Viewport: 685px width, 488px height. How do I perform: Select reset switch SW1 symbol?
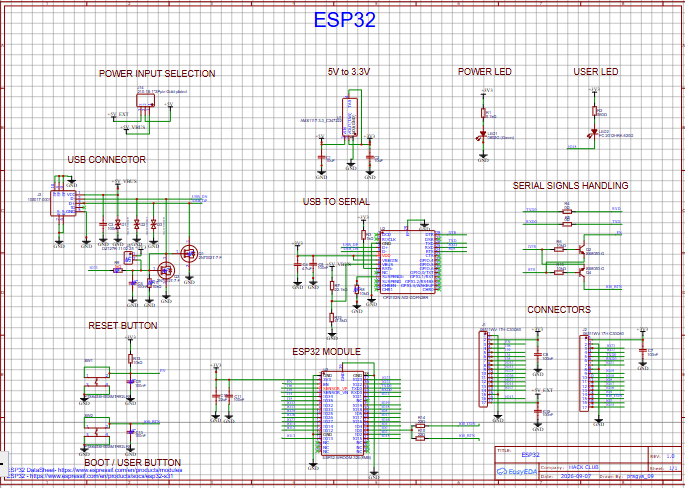97,381
